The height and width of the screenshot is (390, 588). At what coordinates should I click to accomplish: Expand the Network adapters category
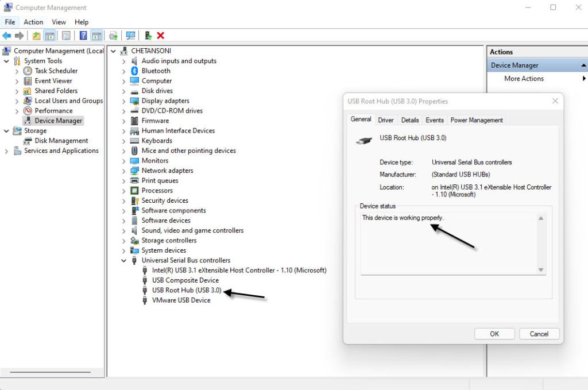tap(123, 171)
